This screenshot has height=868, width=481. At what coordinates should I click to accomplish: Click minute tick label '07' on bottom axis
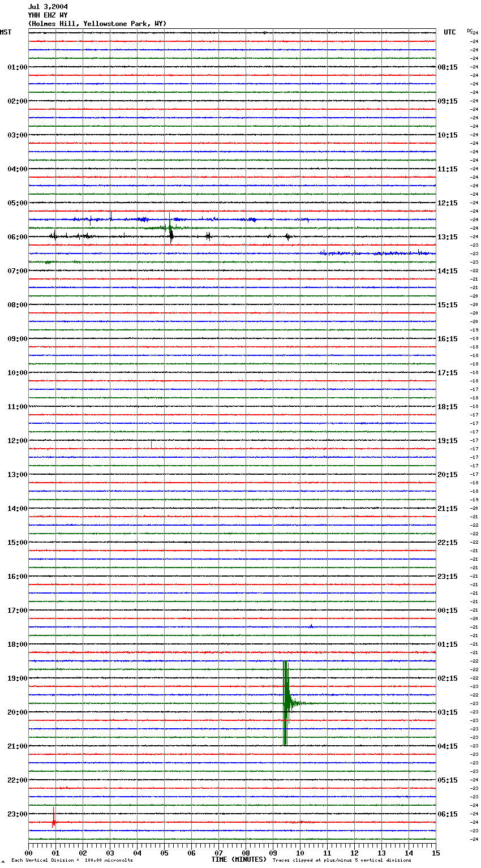pyautogui.click(x=218, y=853)
